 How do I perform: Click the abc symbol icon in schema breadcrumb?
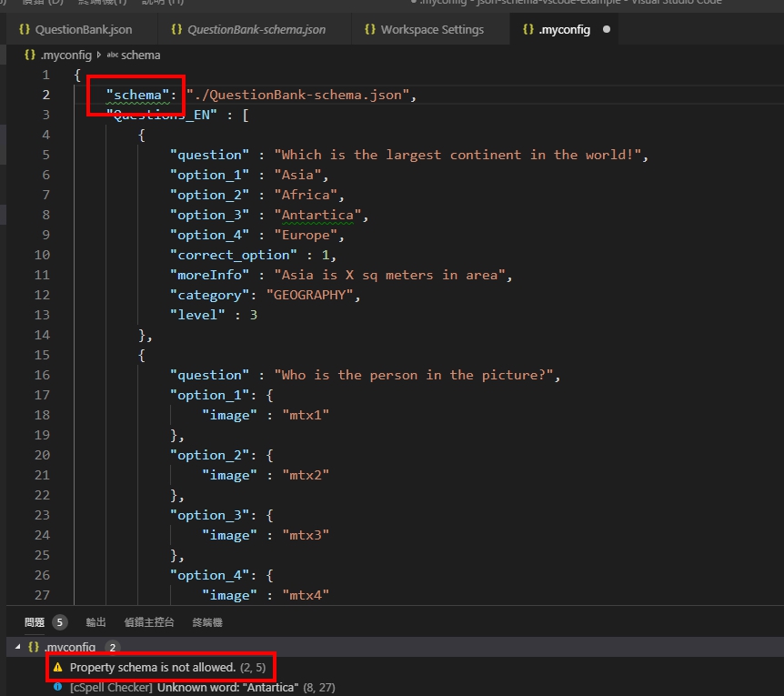pyautogui.click(x=113, y=55)
